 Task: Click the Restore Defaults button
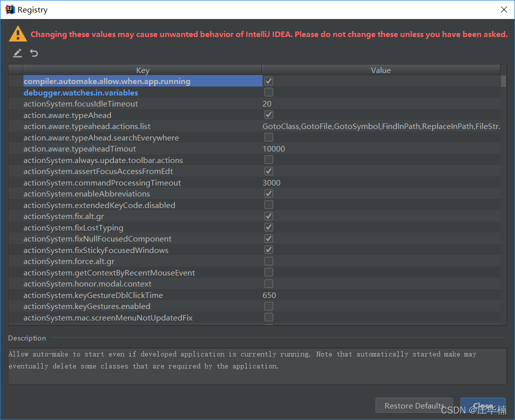click(414, 405)
